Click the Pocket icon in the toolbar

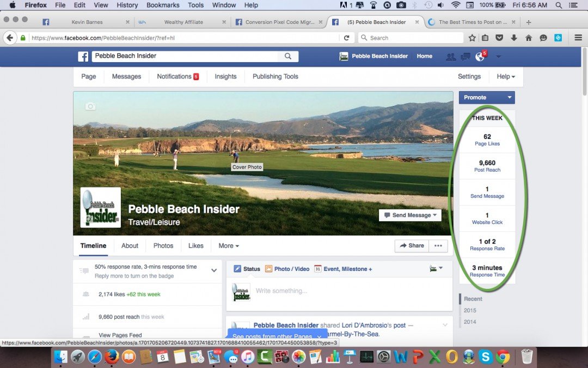coord(499,38)
